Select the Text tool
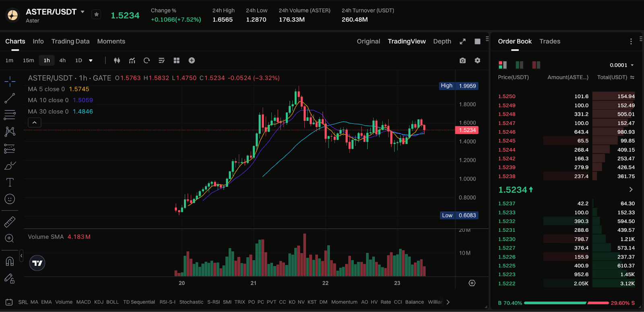644x312 pixels. [x=10, y=182]
